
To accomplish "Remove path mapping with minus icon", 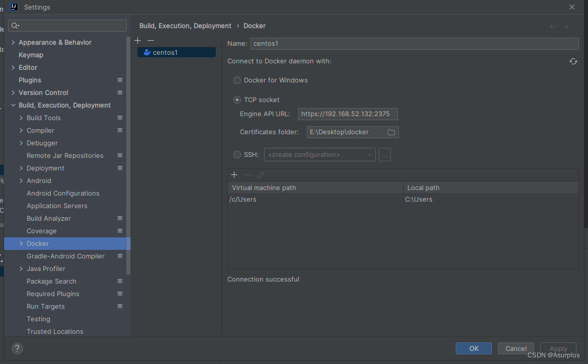I will (247, 174).
